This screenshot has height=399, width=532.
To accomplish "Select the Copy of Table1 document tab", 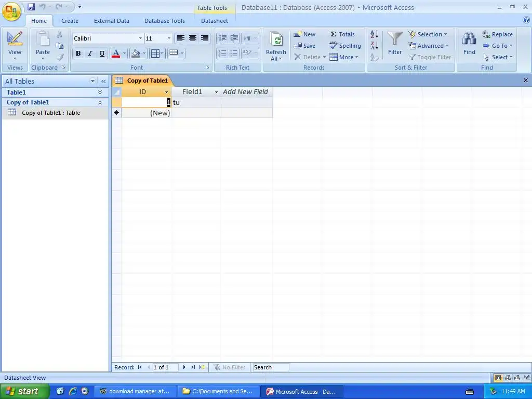I will (x=142, y=81).
